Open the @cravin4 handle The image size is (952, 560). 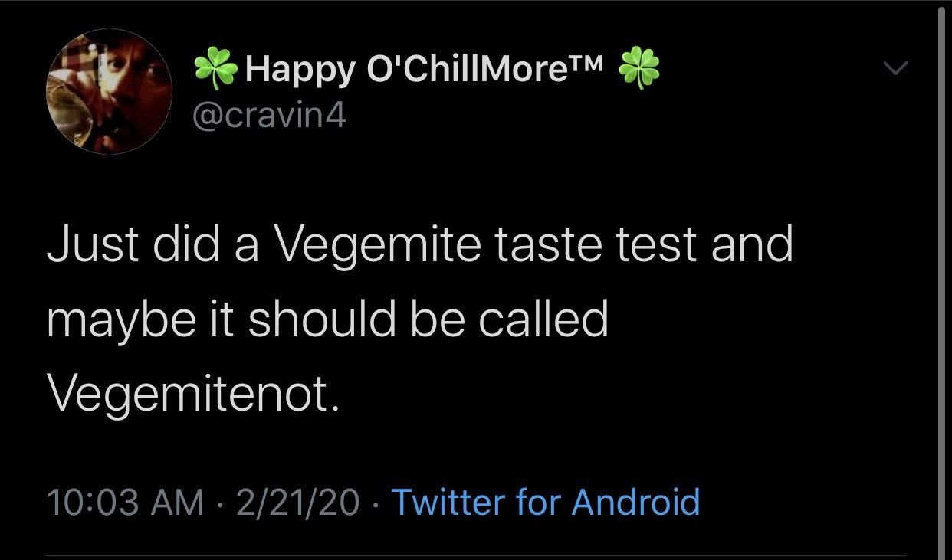point(270,115)
